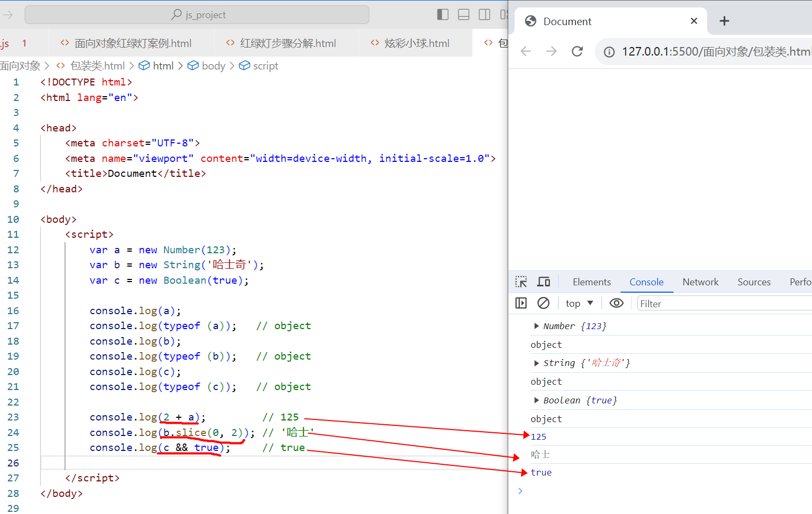Open the top JavaScript context dropdown
This screenshot has height=514, width=812.
[580, 303]
